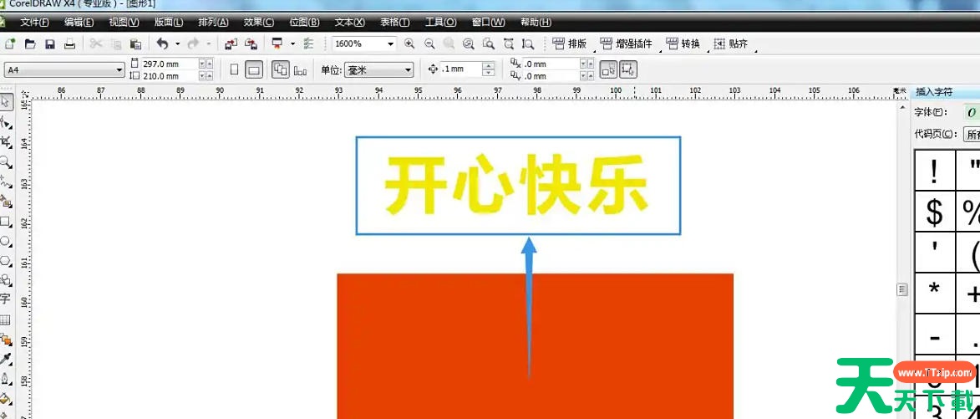Select the Text tool (字) in toolbox
This screenshot has width=980, height=419.
pos(6,299)
